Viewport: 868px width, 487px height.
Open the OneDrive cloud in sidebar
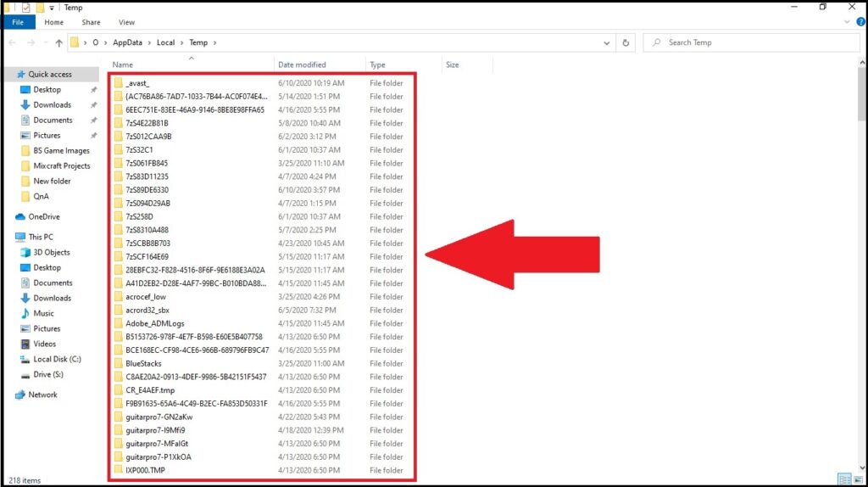[x=20, y=216]
